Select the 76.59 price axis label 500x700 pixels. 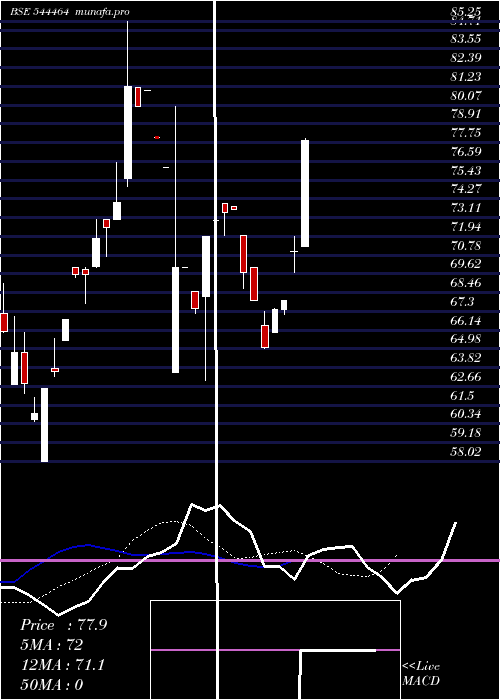(x=466, y=152)
